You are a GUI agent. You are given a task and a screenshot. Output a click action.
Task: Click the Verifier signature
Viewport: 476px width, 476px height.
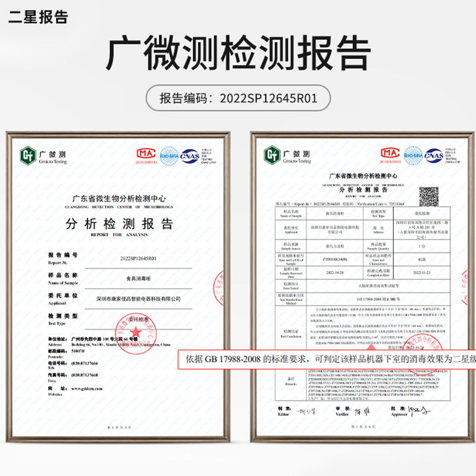363,412
